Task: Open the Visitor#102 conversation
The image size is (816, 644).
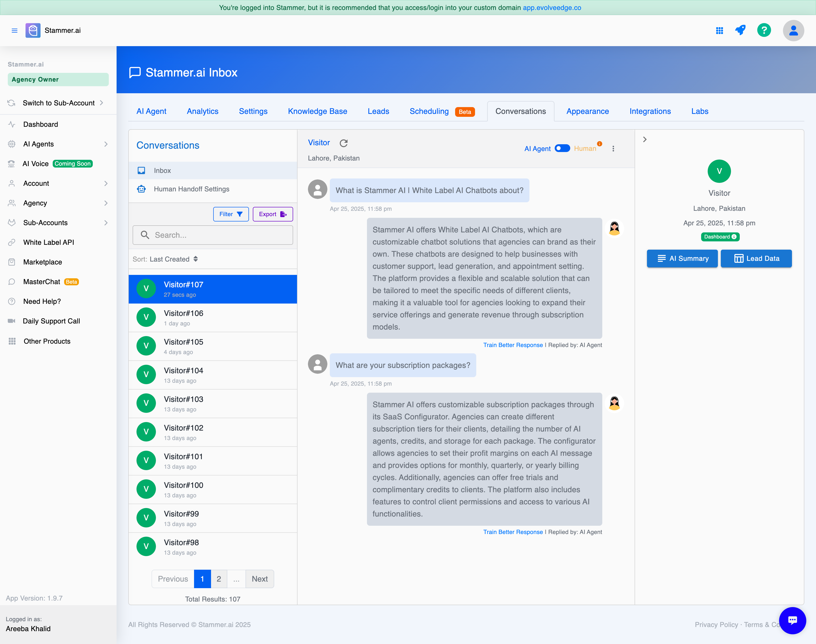Action: (x=213, y=432)
